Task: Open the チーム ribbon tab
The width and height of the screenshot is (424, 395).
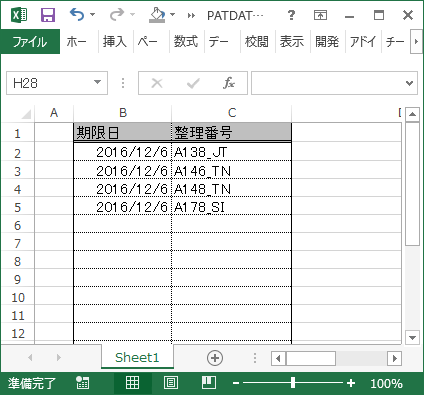Action: tap(395, 42)
